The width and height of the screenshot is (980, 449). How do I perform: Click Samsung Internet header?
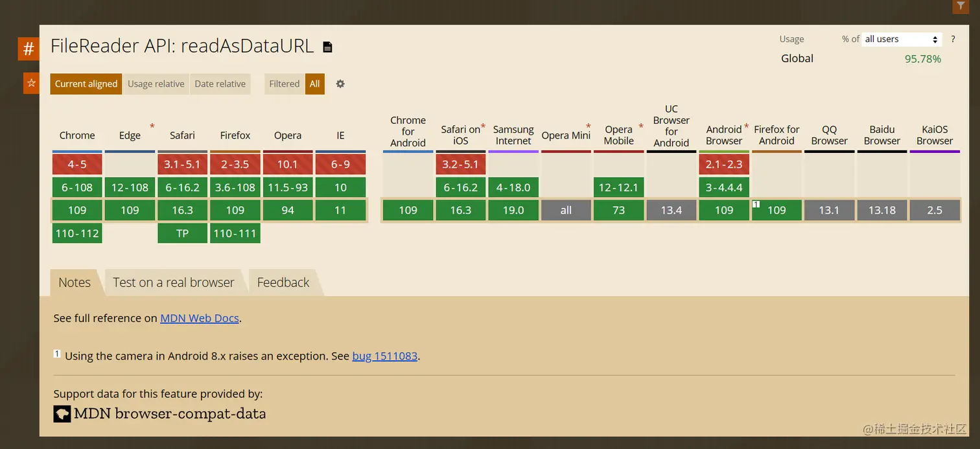[x=513, y=135]
